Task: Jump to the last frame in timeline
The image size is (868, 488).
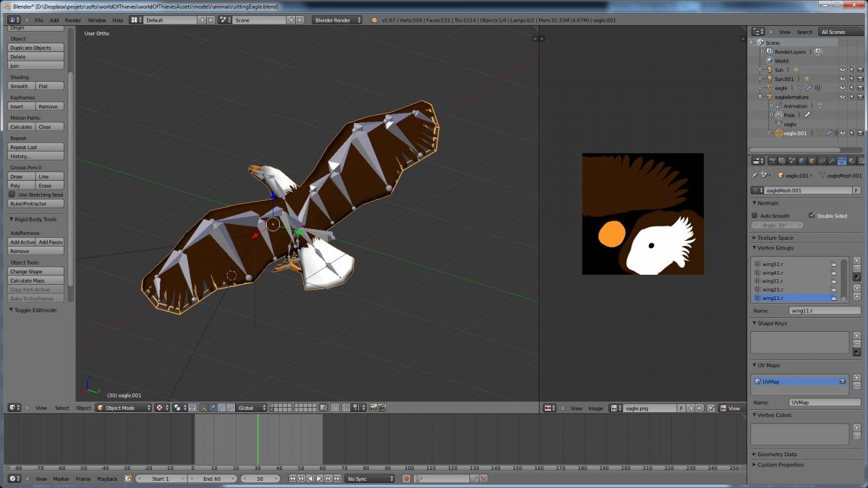Action: [x=337, y=479]
